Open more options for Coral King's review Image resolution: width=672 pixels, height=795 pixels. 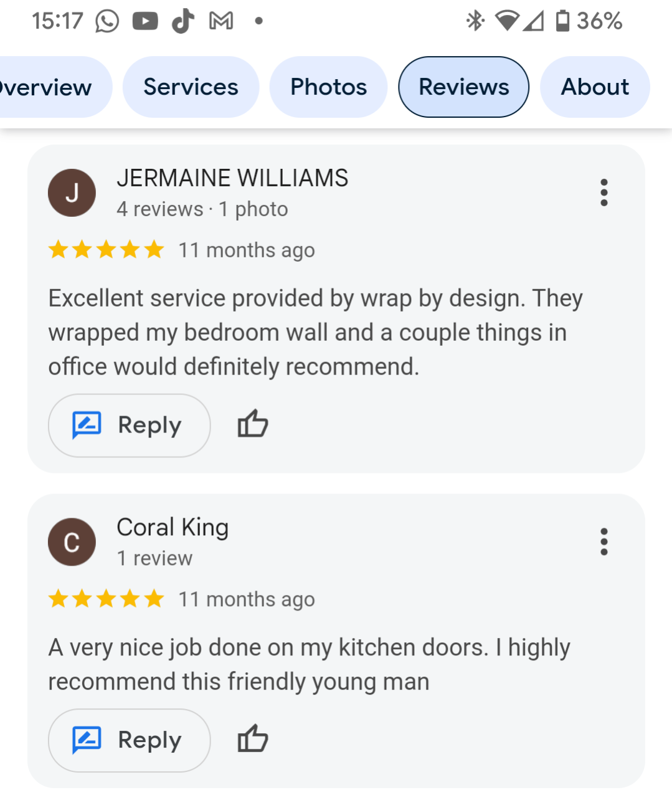[603, 541]
